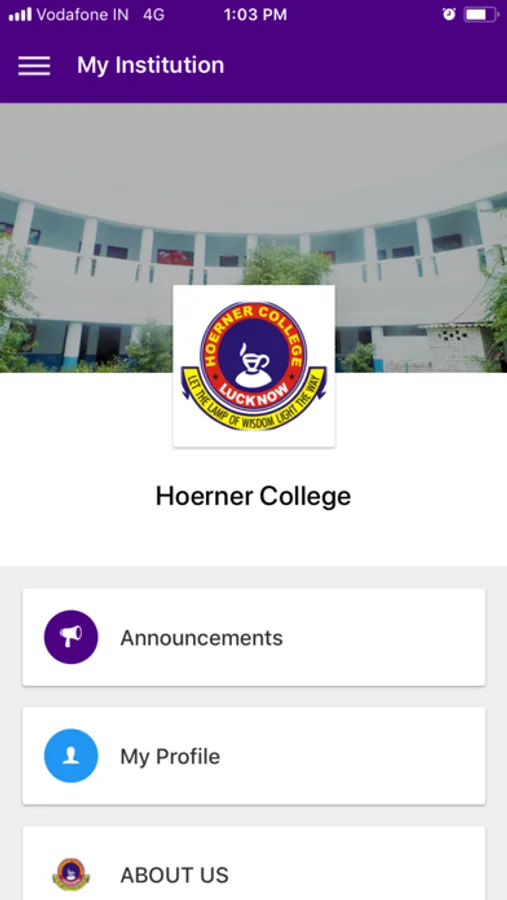Tap the ABOUT US label text
Image resolution: width=507 pixels, height=900 pixels.
tap(175, 875)
